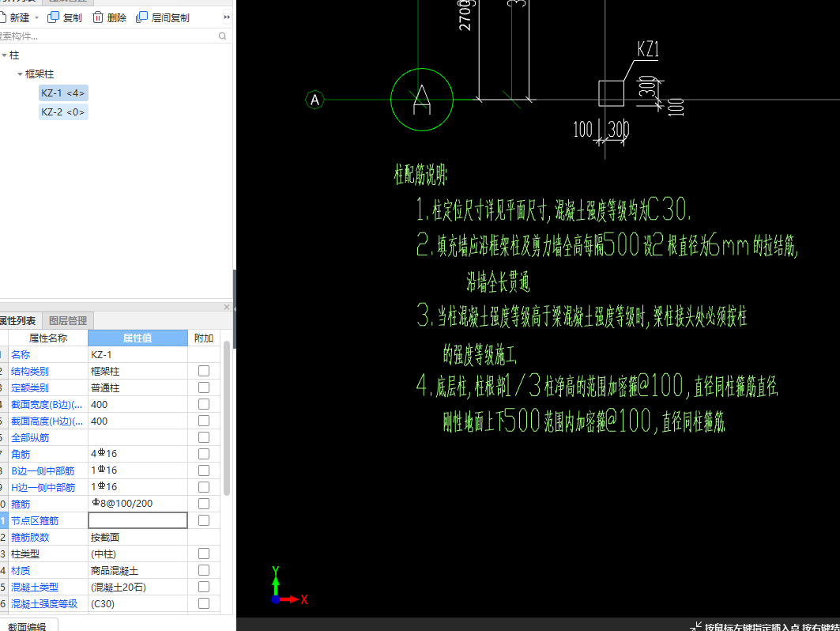This screenshot has height=631, width=840.
Task: Switch to the 属性列表 tab
Action: pyautogui.click(x=18, y=320)
